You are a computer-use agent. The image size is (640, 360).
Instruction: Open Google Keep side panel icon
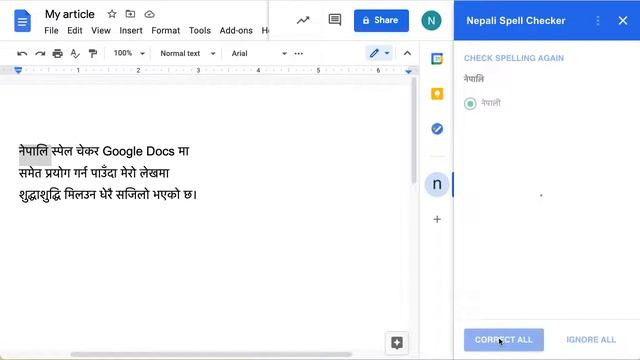point(437,94)
